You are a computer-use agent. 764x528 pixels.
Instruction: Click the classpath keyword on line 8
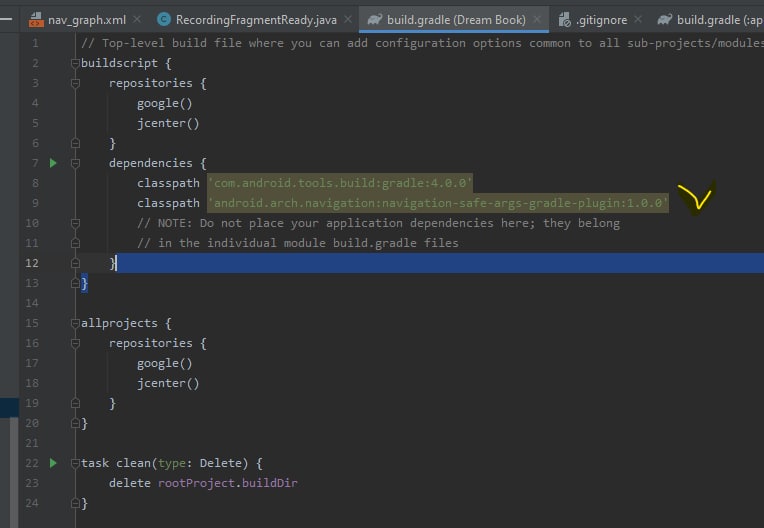click(x=168, y=183)
